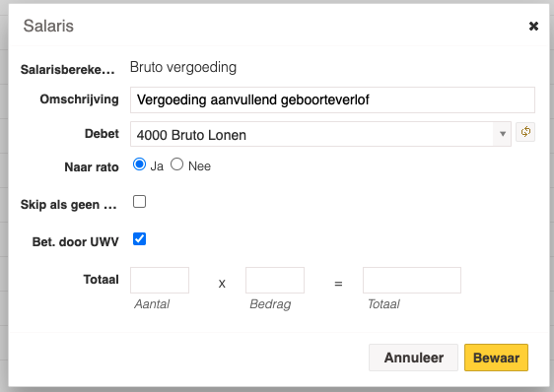The height and width of the screenshot is (392, 554).
Task: Open the Debet dropdown arrow
Action: pos(503,134)
